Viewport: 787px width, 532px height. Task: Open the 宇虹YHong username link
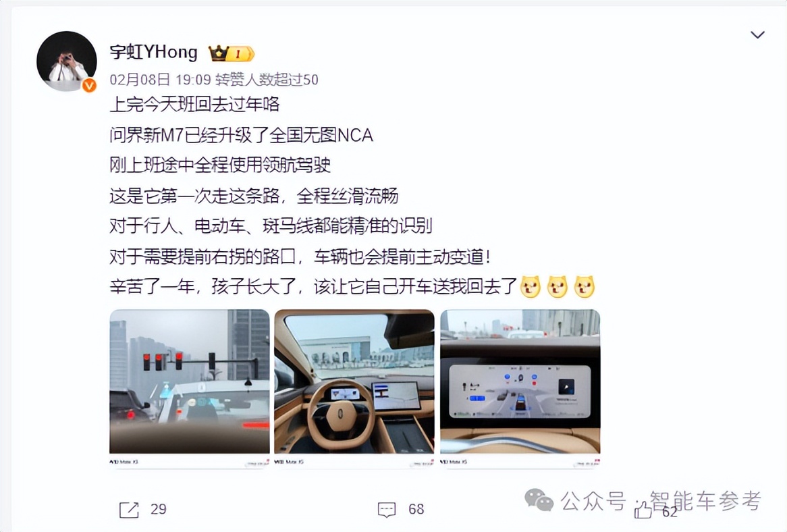pyautogui.click(x=154, y=52)
